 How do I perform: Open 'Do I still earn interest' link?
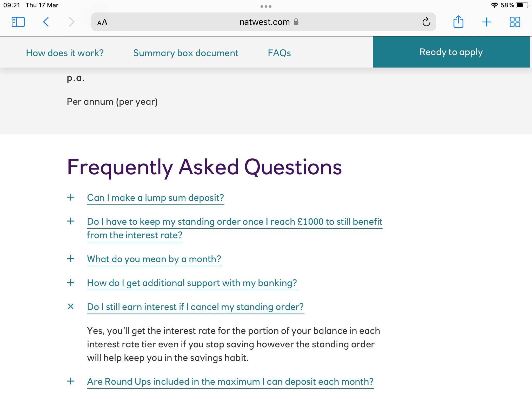[x=195, y=307]
